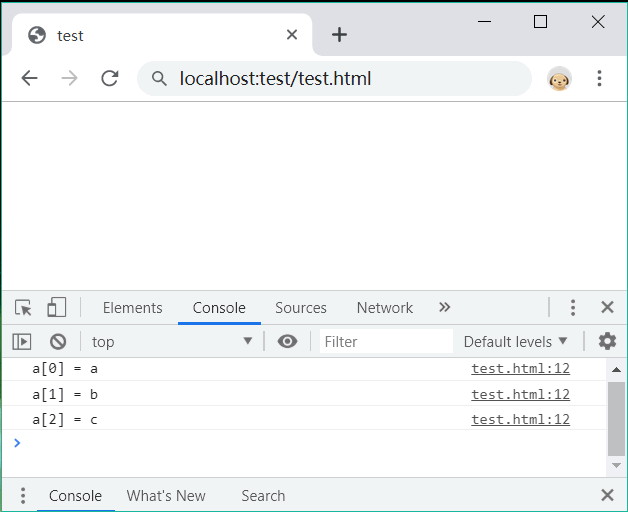Open the Elements panel

pos(133,308)
